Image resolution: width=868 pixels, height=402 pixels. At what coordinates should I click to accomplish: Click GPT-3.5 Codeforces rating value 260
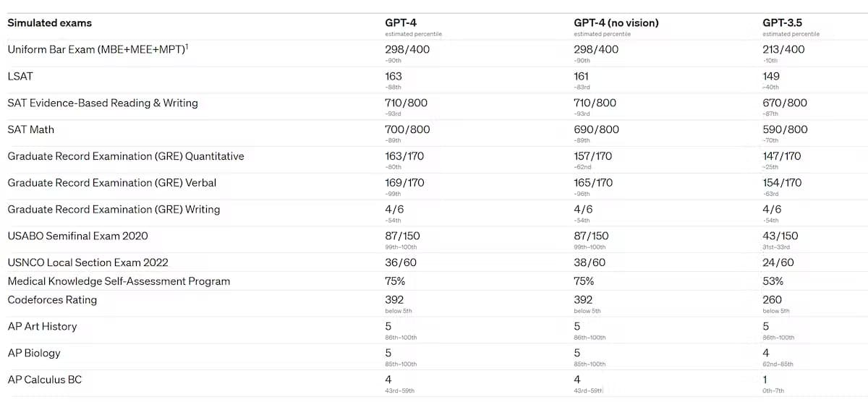coord(772,300)
